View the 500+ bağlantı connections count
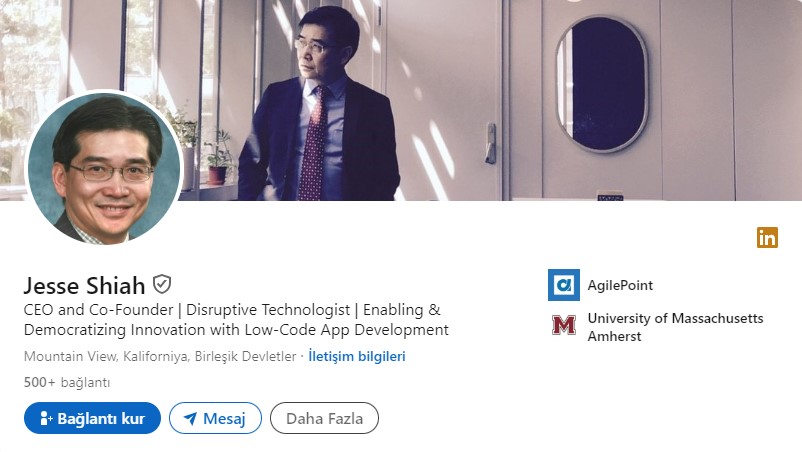 pos(67,382)
